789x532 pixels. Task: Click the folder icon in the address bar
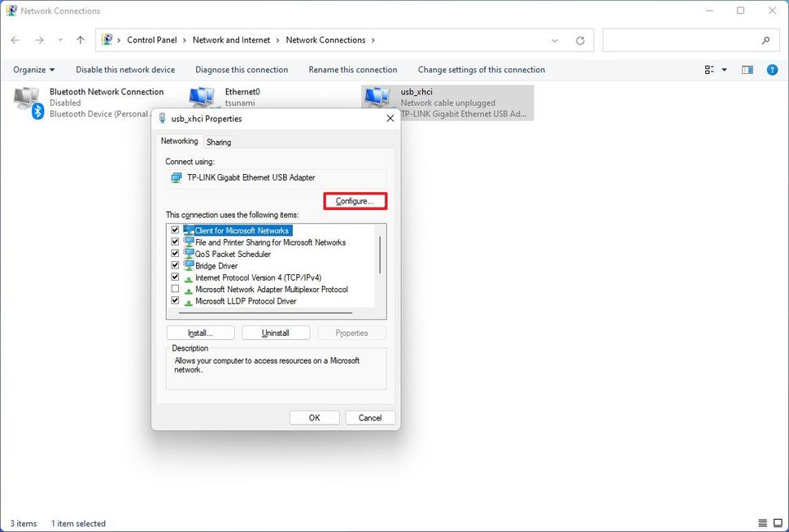(x=107, y=39)
